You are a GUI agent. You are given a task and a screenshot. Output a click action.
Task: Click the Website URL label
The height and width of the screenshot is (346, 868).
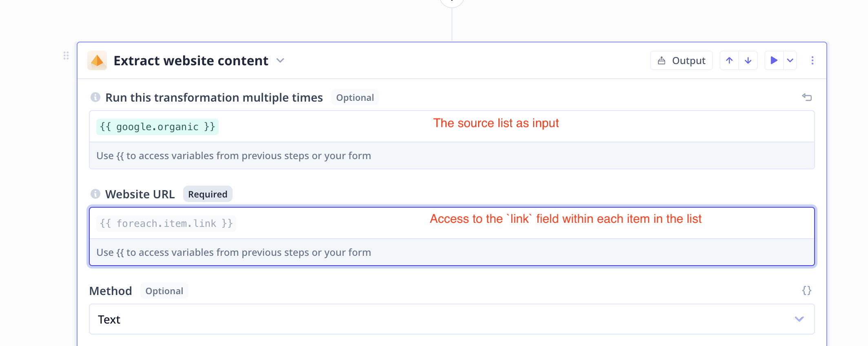140,194
